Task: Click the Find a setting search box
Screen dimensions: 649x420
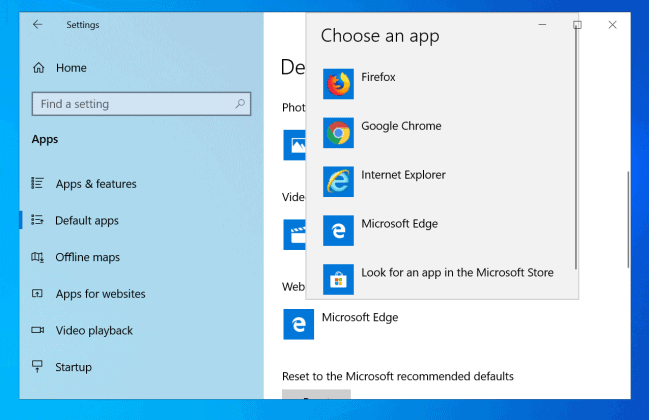Action: [141, 104]
